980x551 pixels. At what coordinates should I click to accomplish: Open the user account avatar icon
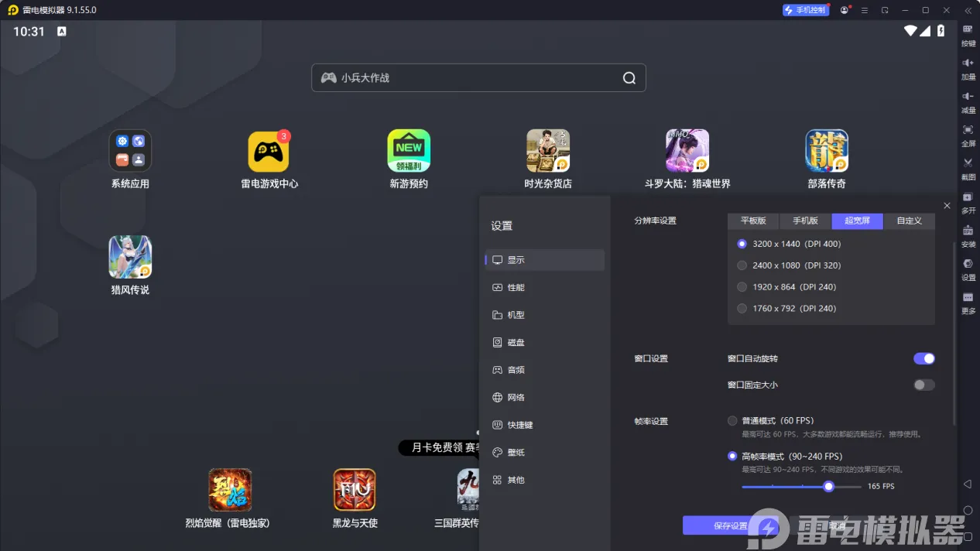pyautogui.click(x=845, y=10)
